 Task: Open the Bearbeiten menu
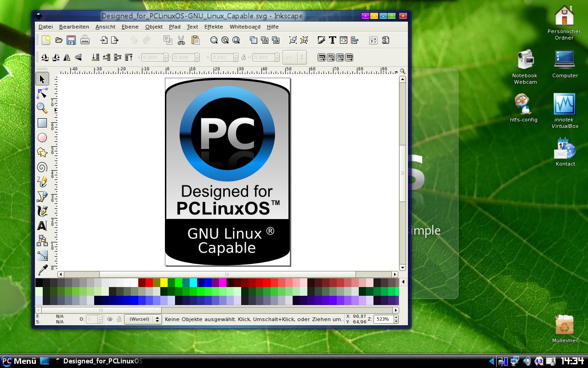[74, 27]
